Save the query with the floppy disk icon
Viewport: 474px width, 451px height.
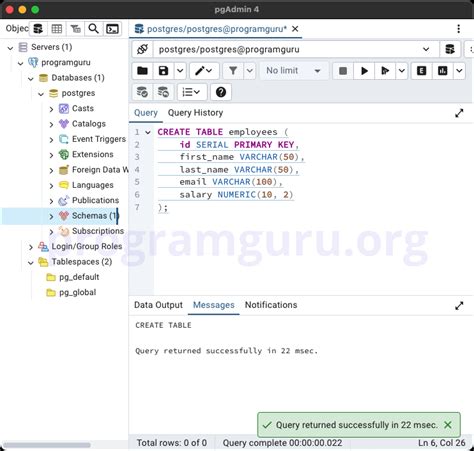point(163,71)
